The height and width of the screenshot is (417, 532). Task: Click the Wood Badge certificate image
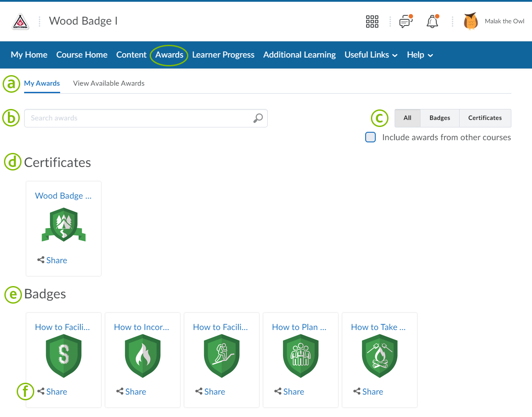coord(64,225)
